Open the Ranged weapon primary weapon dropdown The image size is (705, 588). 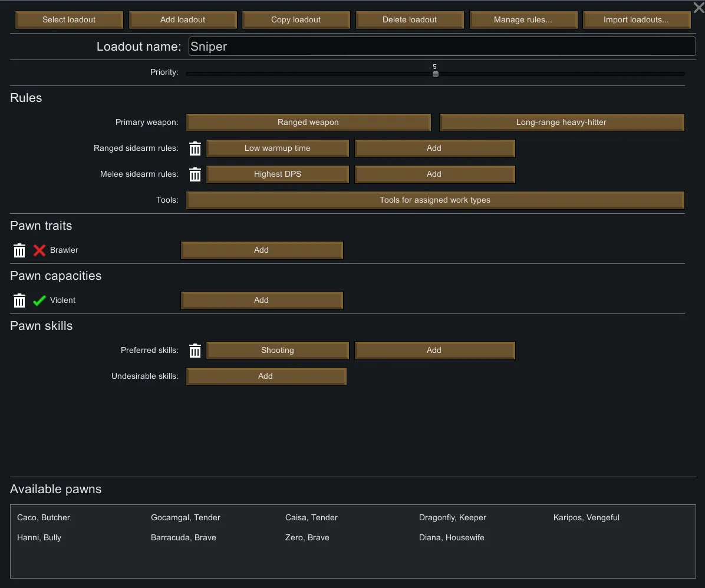click(308, 123)
